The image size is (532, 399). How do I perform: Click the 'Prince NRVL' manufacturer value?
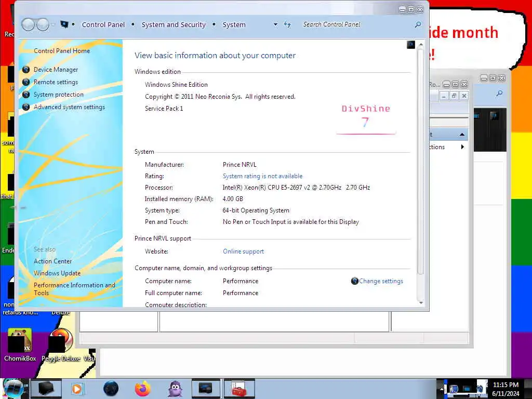coord(240,165)
